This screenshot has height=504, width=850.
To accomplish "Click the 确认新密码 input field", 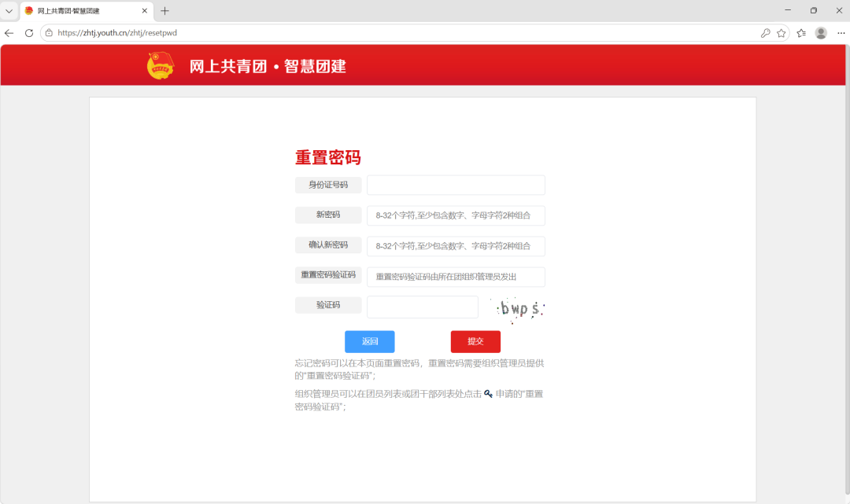I will [x=456, y=246].
